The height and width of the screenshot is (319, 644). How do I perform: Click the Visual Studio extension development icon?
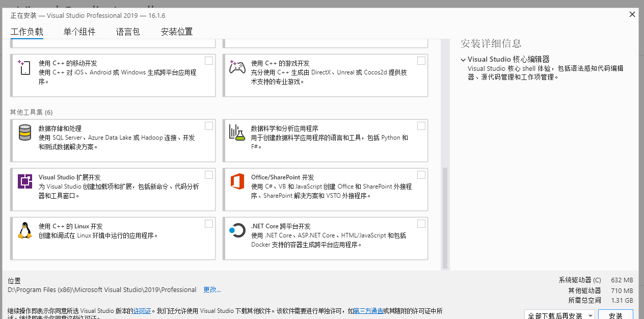25,181
